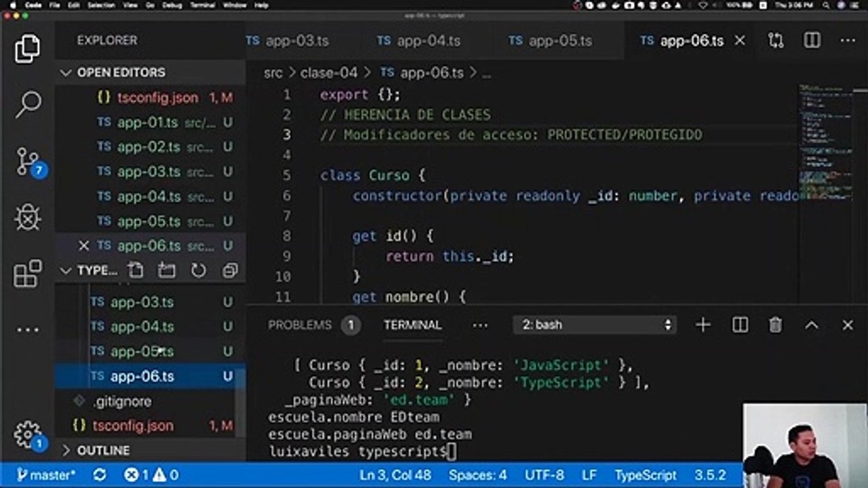Close the terminal panel

click(x=848, y=325)
